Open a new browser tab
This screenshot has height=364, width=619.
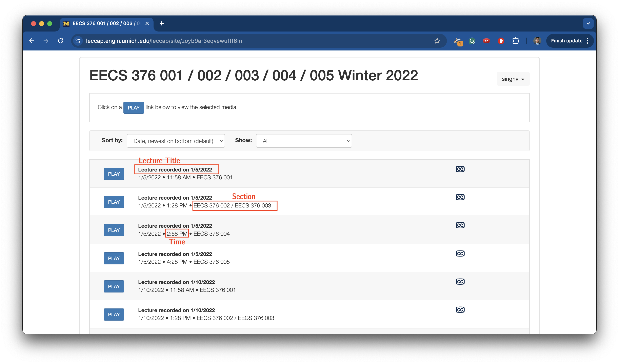pos(161,24)
